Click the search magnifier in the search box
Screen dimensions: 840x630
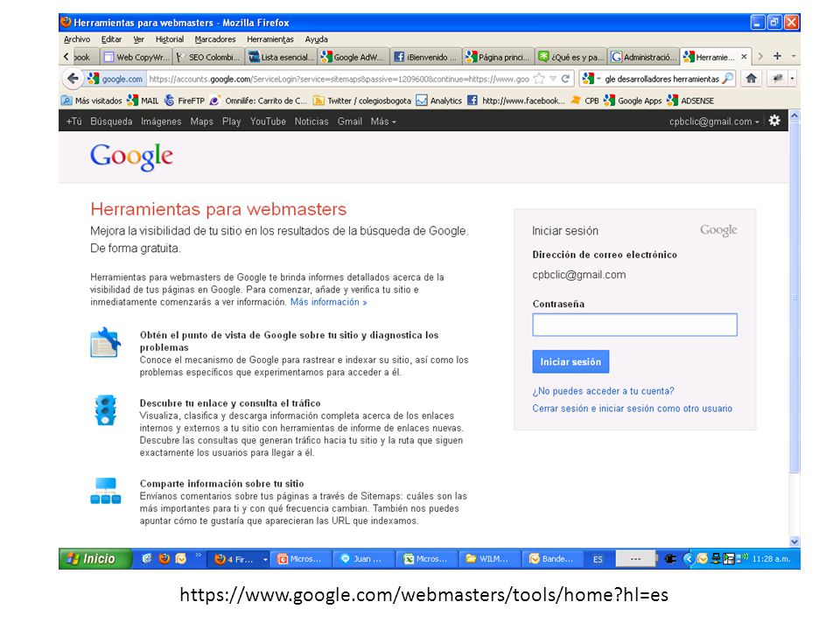(x=727, y=79)
